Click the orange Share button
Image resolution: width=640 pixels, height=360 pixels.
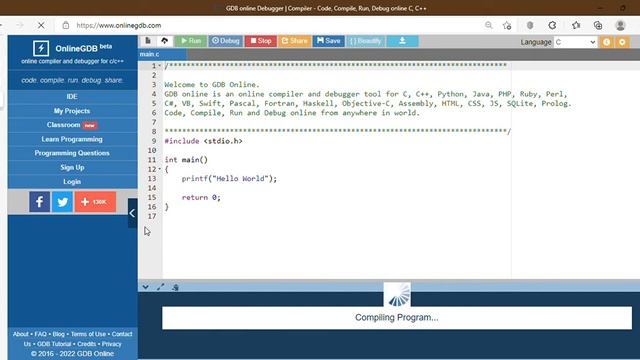click(294, 41)
